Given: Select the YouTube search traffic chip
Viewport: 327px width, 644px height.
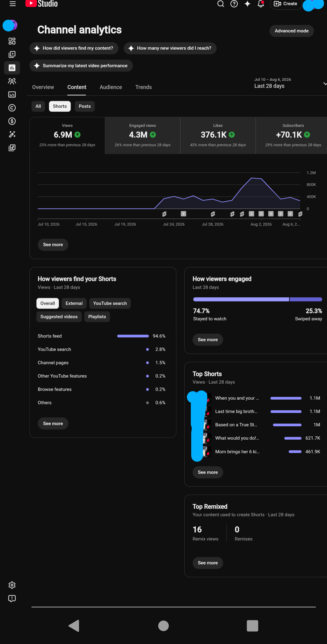Looking at the screenshot, I should pyautogui.click(x=110, y=303).
